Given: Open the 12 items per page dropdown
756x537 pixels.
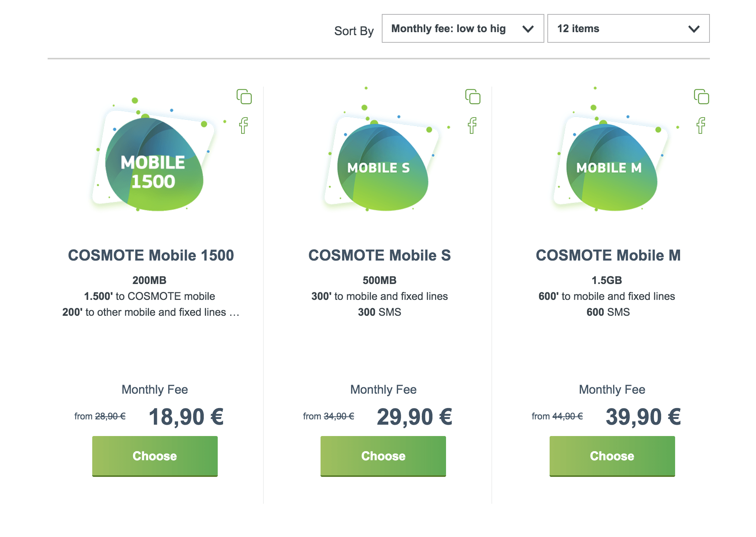Looking at the screenshot, I should [628, 28].
